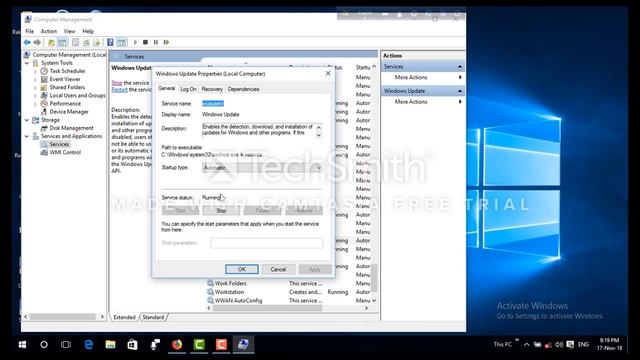
Task: Toggle the Show/Hide Action Pane icon
Action: (122, 42)
